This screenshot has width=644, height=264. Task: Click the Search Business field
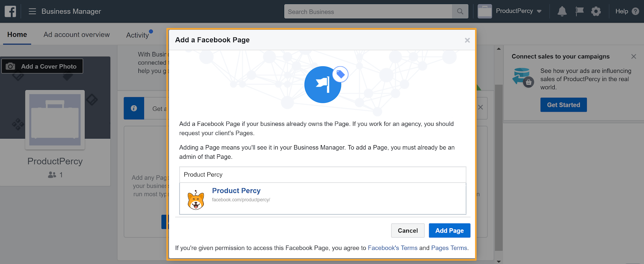coord(368,11)
